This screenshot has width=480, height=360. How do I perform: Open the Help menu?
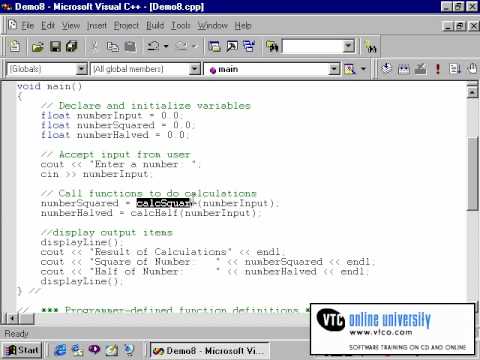(x=243, y=26)
